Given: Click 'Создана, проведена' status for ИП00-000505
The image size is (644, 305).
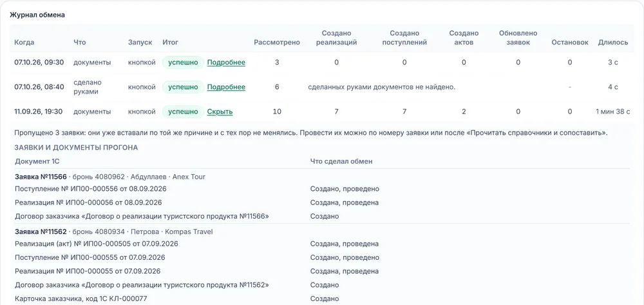Looking at the screenshot, I should coord(344,244).
